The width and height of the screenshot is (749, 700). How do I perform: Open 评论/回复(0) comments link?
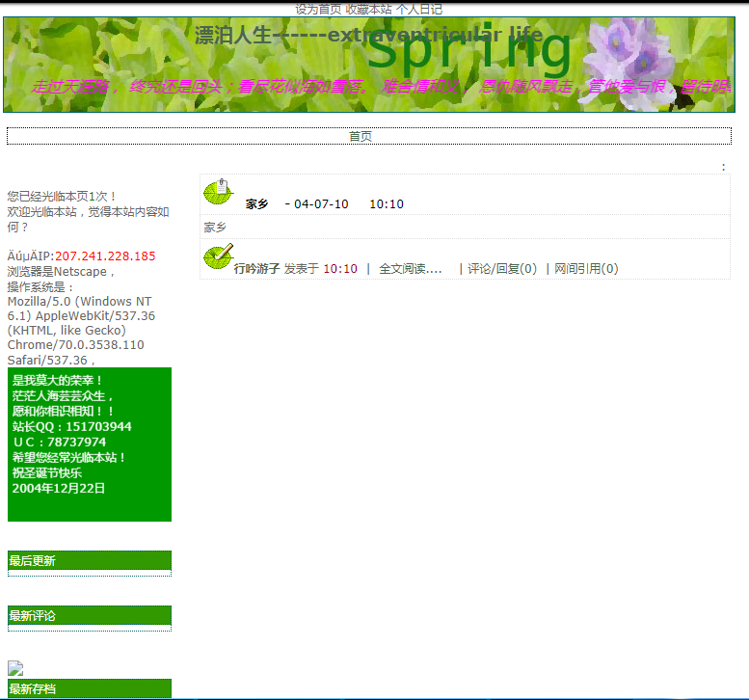click(502, 269)
